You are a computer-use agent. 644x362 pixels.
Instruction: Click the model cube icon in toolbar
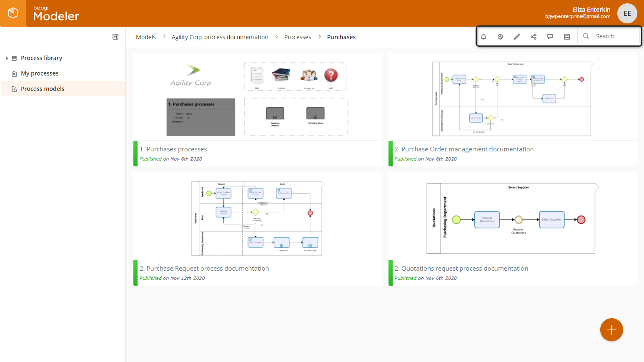click(500, 37)
